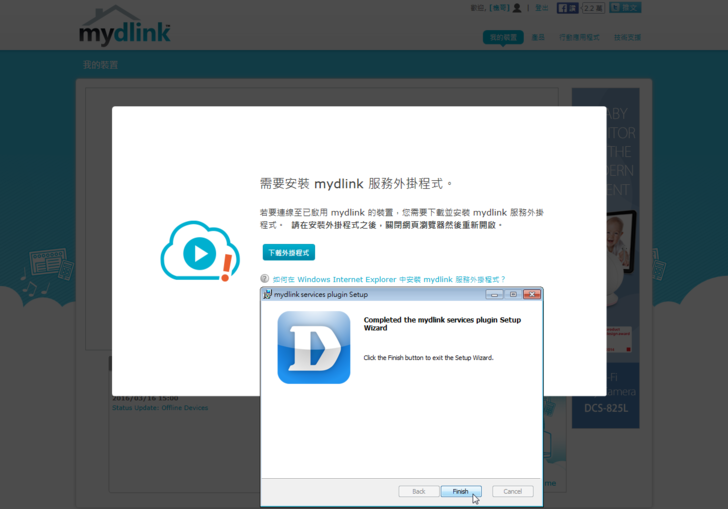The width and height of the screenshot is (728, 509).
Task: Click Finish in the setup wizard
Action: (461, 491)
